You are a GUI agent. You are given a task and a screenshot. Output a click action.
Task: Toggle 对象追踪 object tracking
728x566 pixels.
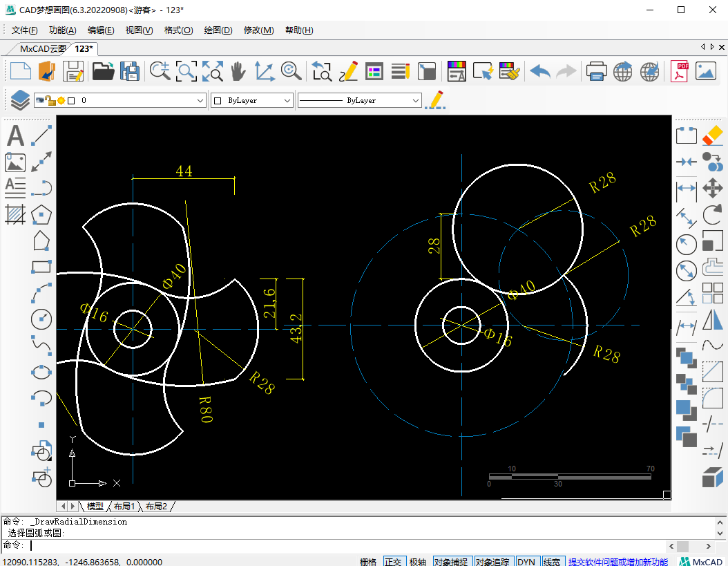(x=493, y=561)
